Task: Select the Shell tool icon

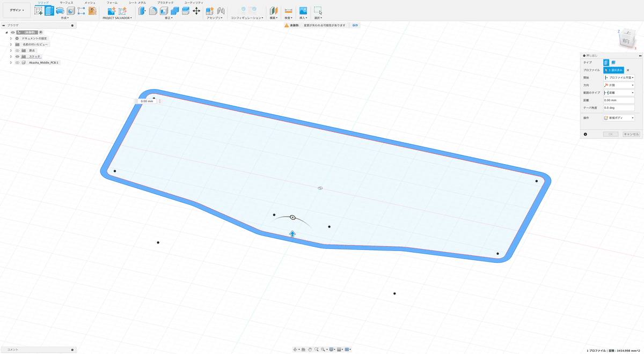Action: [164, 11]
